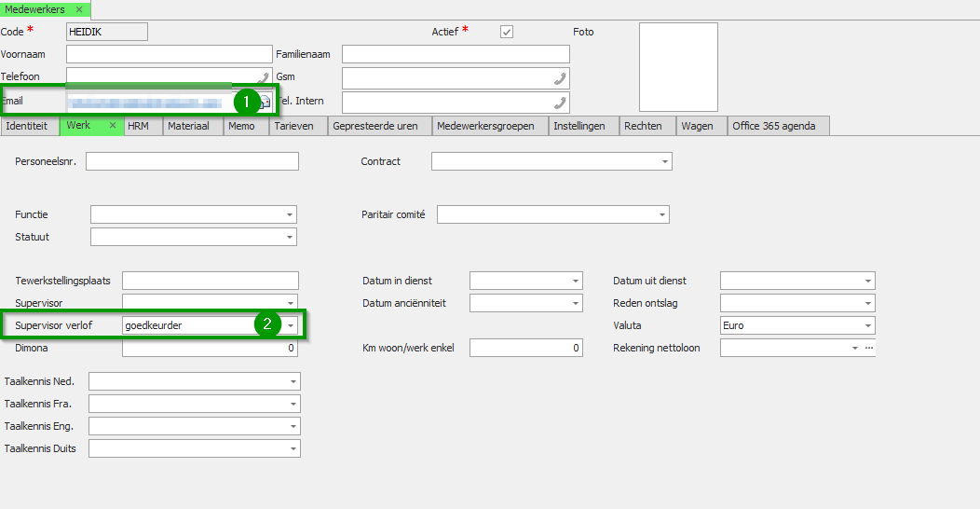Click the Voornaam input field
The height and width of the screenshot is (509, 980).
[170, 54]
